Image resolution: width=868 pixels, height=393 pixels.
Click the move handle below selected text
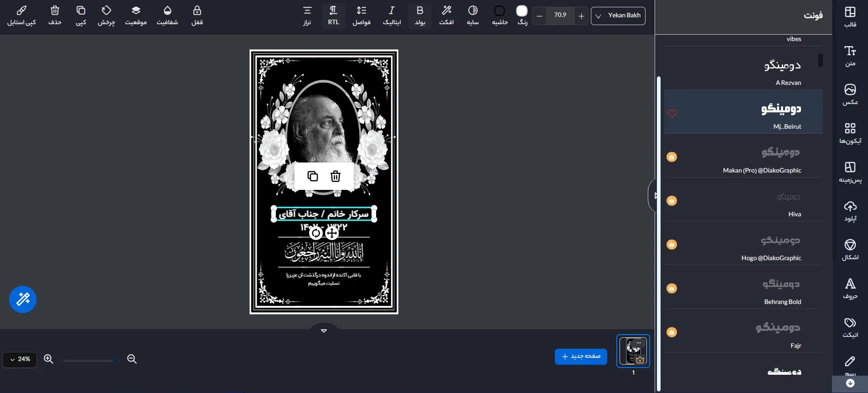pyautogui.click(x=332, y=233)
